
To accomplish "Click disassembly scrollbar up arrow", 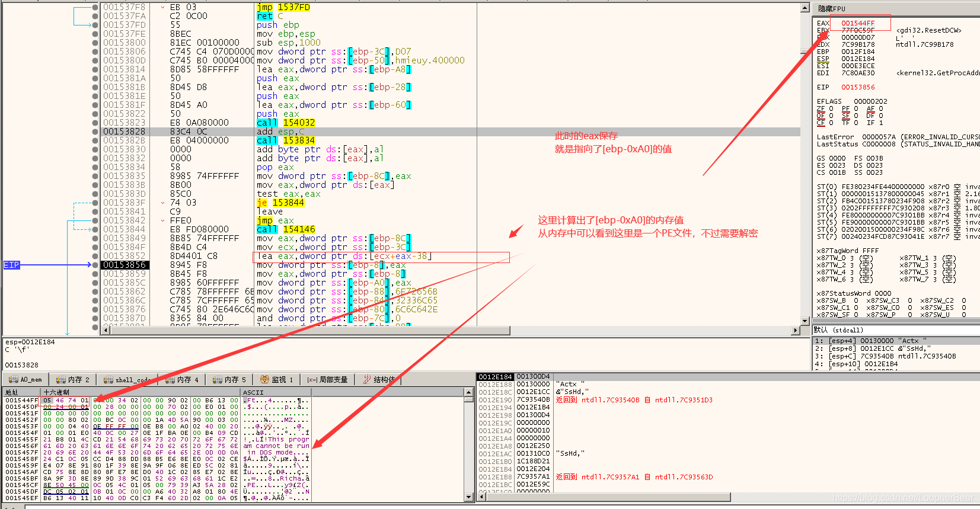I will (805, 8).
